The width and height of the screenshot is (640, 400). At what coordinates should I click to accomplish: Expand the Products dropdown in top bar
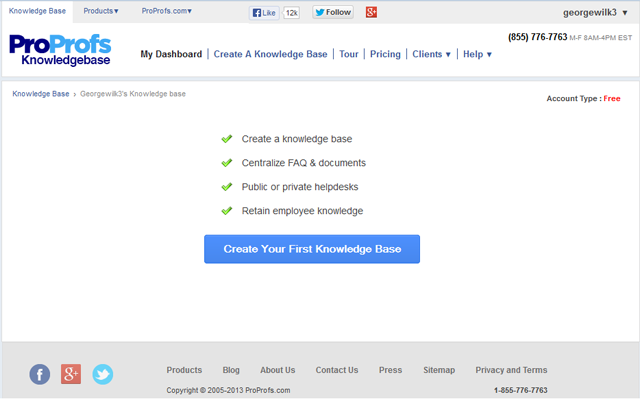pos(101,11)
